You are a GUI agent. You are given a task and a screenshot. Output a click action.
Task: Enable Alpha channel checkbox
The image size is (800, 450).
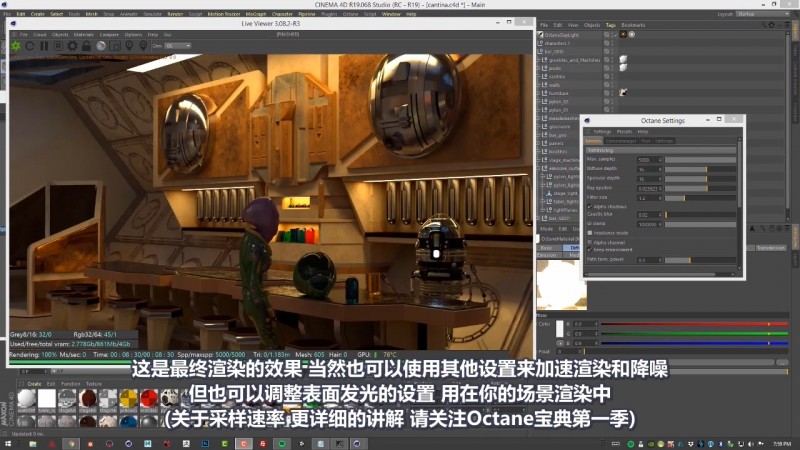point(590,242)
